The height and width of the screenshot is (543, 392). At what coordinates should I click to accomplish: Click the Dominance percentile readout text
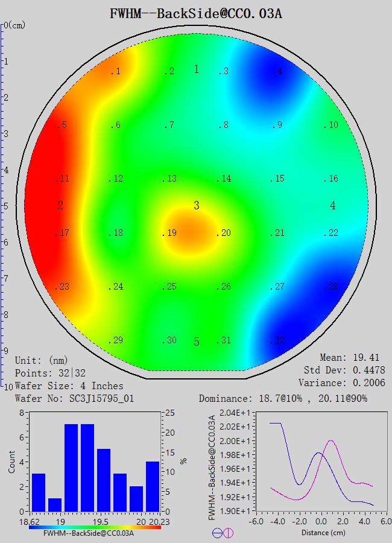[x=283, y=398]
